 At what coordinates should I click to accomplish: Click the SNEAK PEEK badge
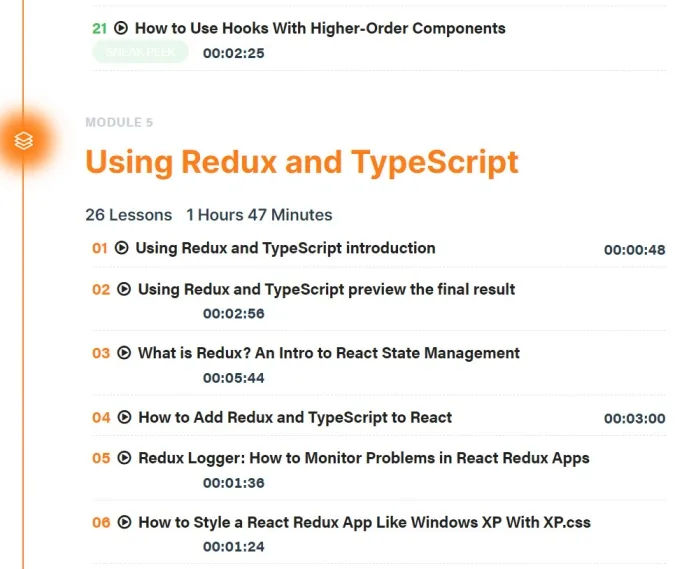tap(140, 52)
